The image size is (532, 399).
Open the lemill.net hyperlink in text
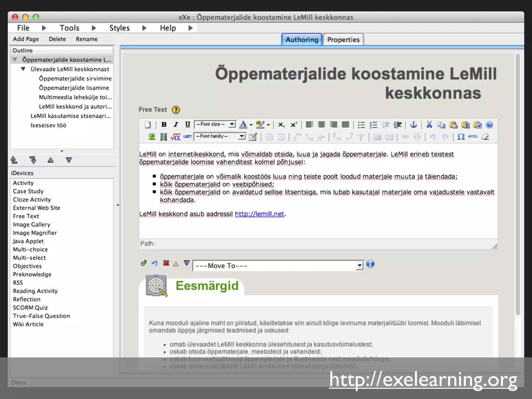click(259, 214)
